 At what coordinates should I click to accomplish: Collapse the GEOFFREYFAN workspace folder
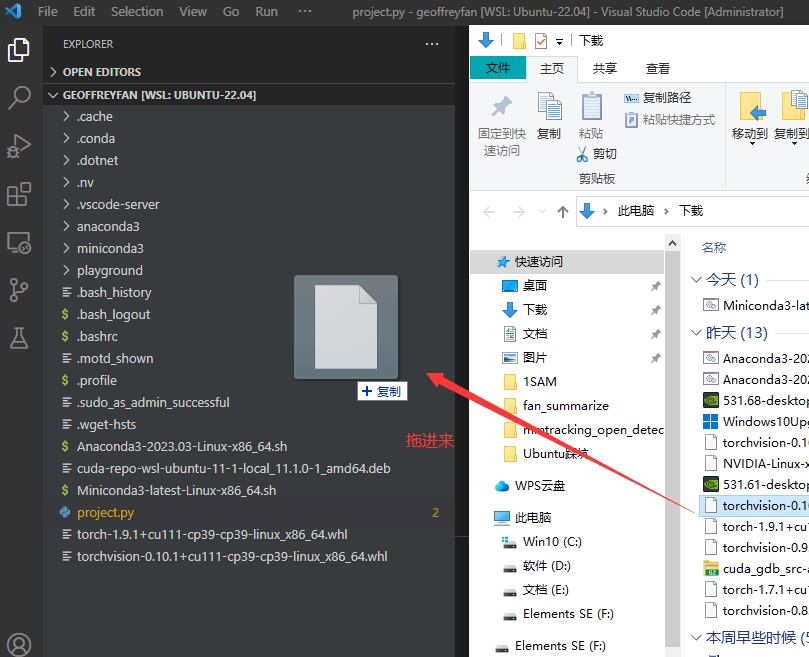pyautogui.click(x=159, y=95)
